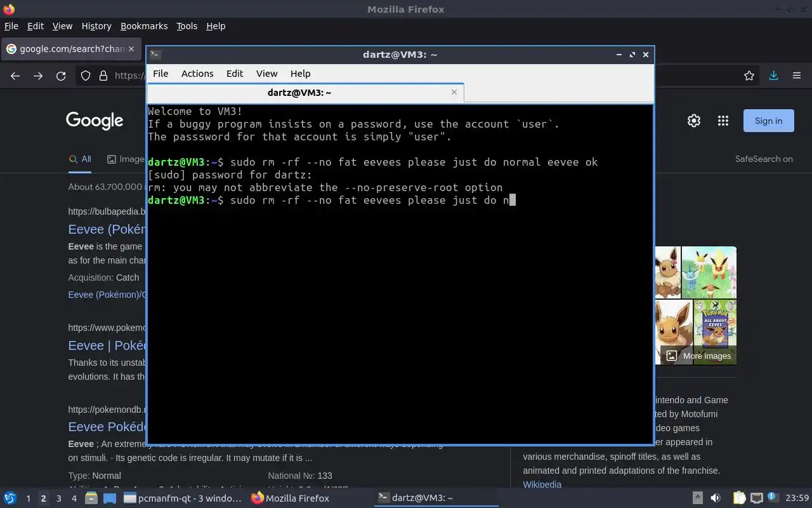Click the SafeSearch on label
Screen dimensions: 812x508
click(x=764, y=159)
